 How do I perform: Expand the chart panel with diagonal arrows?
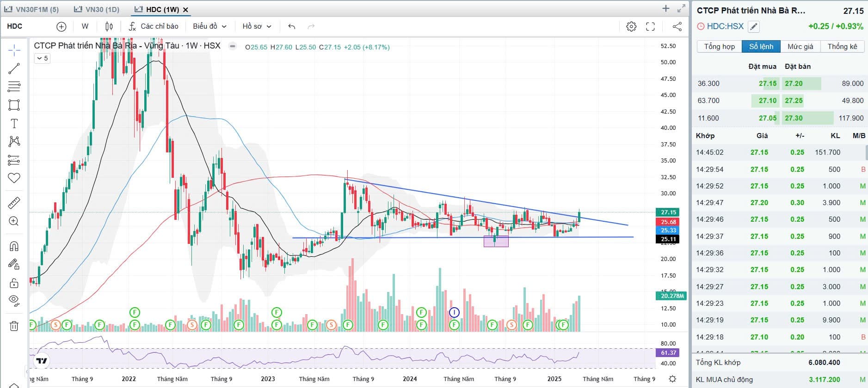[681, 8]
